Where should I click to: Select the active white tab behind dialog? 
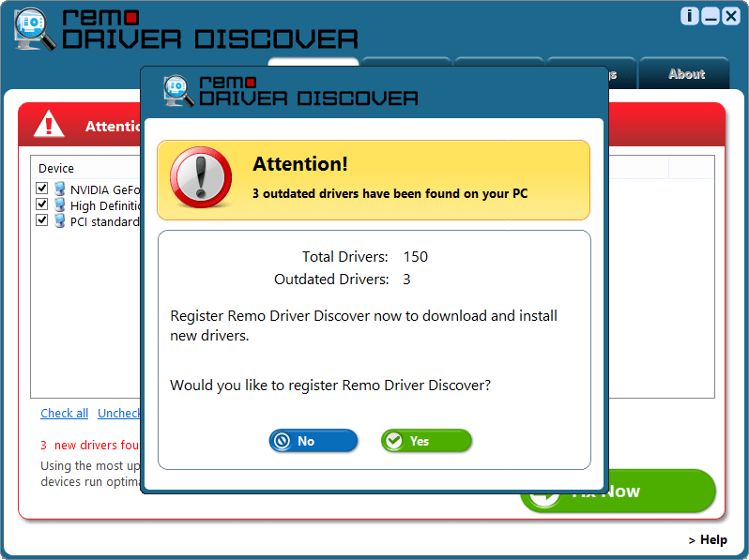[313, 63]
